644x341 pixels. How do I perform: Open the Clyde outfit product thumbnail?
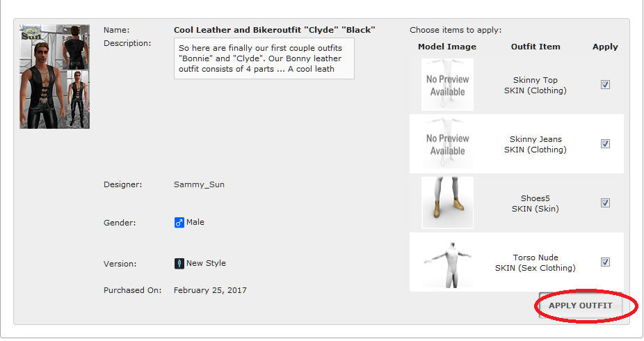[54, 77]
